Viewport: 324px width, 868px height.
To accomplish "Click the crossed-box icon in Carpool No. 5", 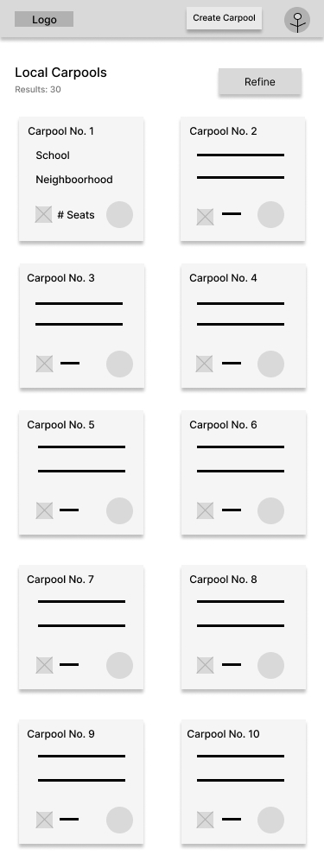I will click(44, 510).
